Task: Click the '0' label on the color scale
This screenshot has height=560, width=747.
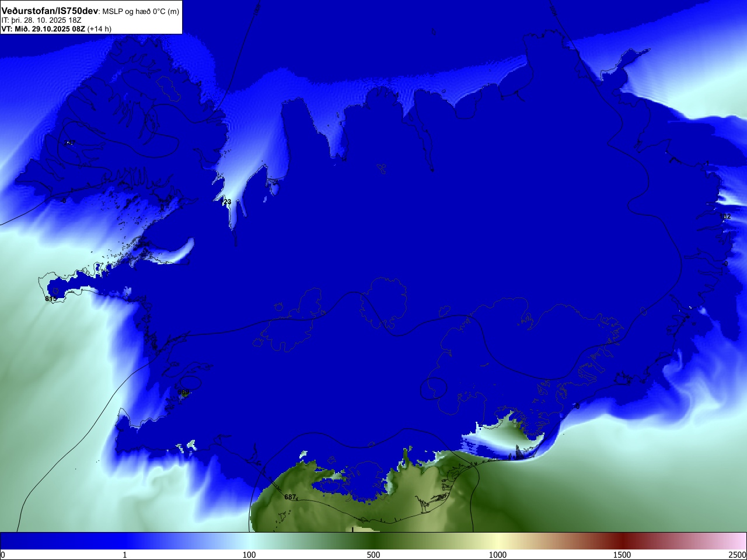Action: click(3, 555)
